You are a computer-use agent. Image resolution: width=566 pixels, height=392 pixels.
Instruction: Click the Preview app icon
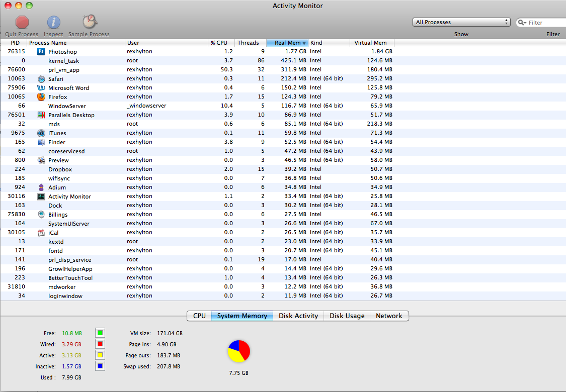tap(41, 160)
